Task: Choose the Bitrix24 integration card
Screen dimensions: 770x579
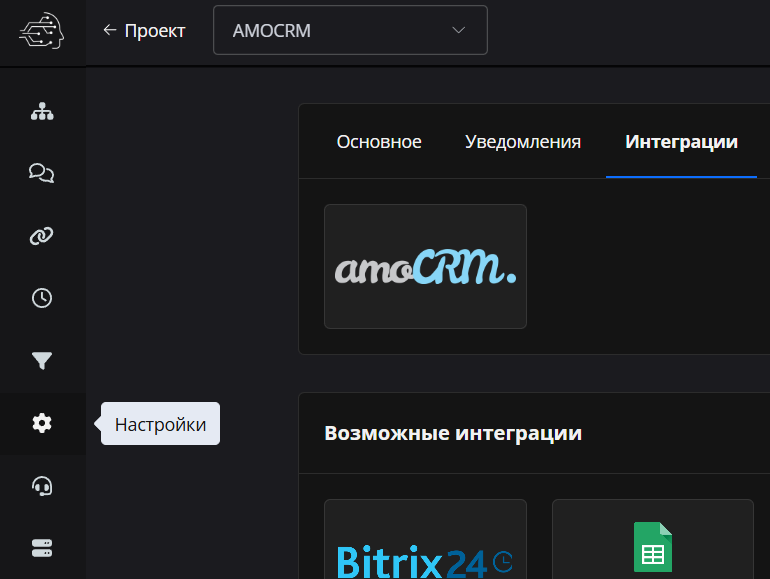Action: pos(425,545)
